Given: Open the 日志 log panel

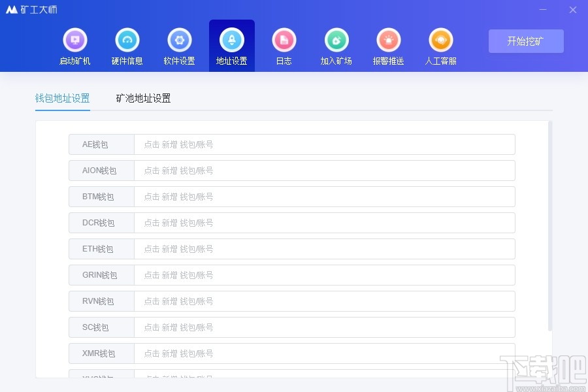Looking at the screenshot, I should (x=284, y=46).
